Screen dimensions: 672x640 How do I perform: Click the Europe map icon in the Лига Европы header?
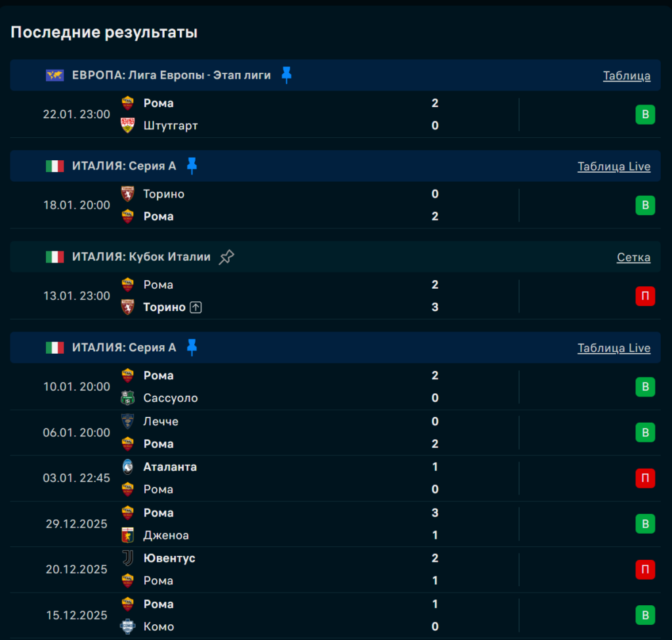(54, 75)
